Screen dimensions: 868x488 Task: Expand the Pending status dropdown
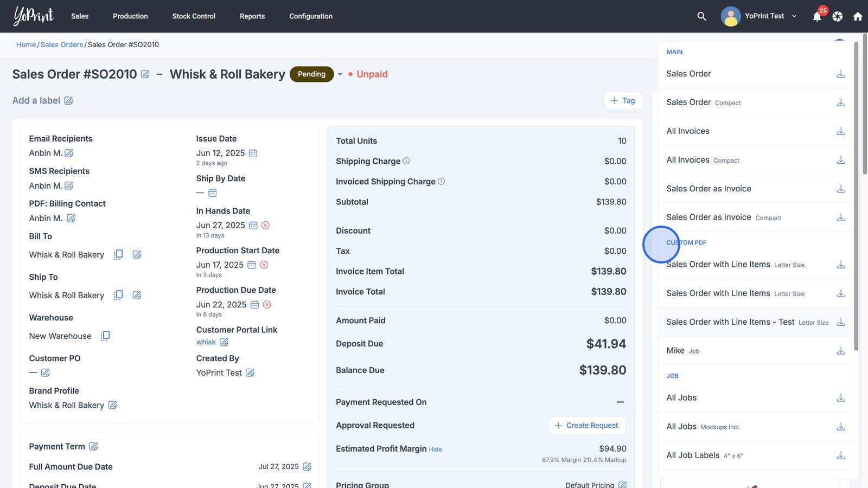(340, 74)
